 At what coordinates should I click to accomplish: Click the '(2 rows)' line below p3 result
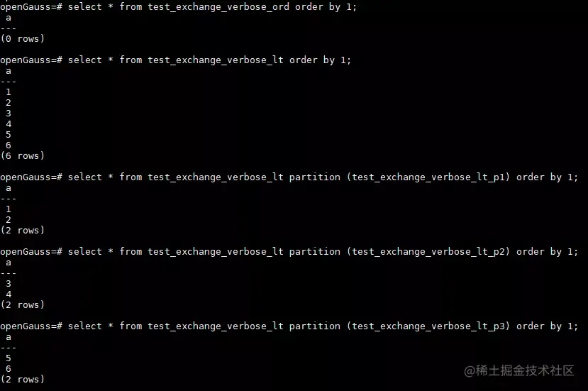click(23, 380)
